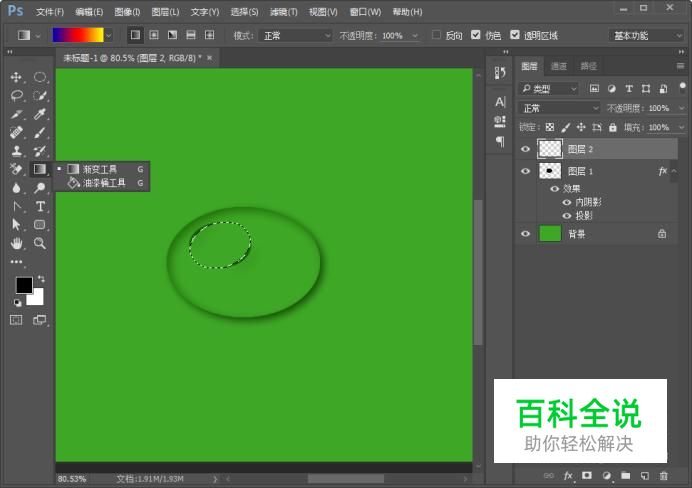Screen dimensions: 692x488
Task: Enable the 反向 checkbox
Action: pos(436,35)
